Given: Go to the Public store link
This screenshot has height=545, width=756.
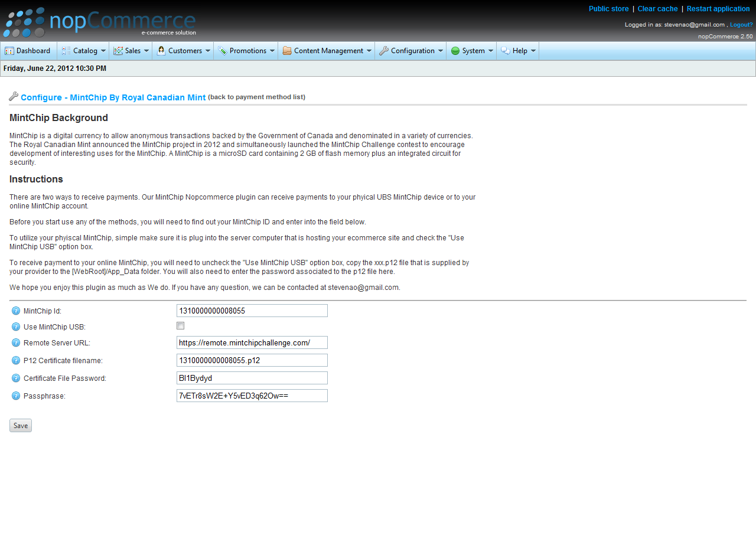Looking at the screenshot, I should click(608, 9).
